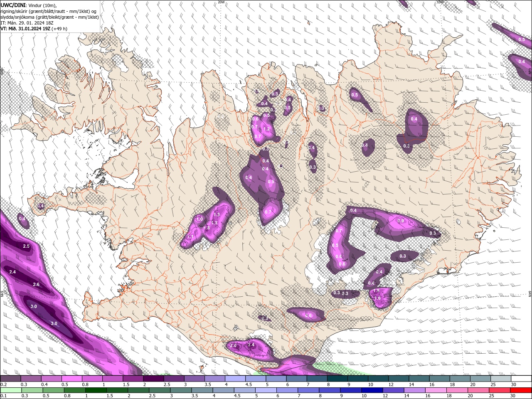532x399 pixels.
Task: Select the 1.1 value in the western interior patch
Action: coord(191,236)
